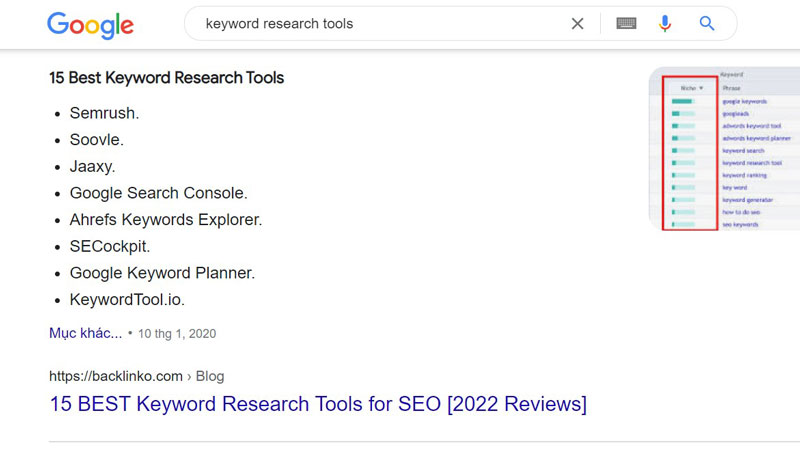
Task: Select the "KeywordTool.io." list item
Action: [127, 299]
